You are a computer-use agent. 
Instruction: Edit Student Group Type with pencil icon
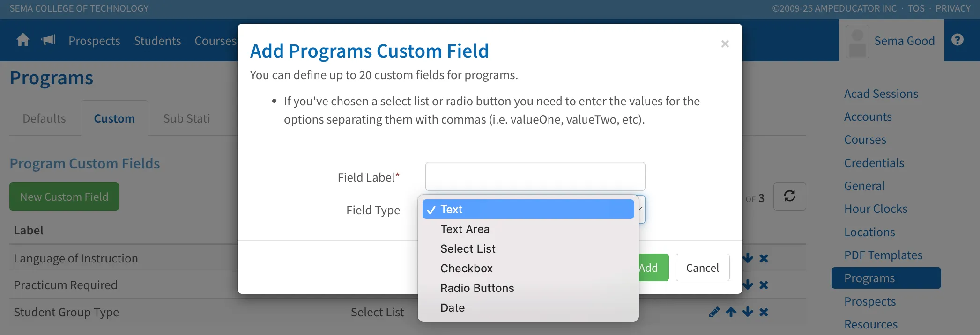[714, 312]
